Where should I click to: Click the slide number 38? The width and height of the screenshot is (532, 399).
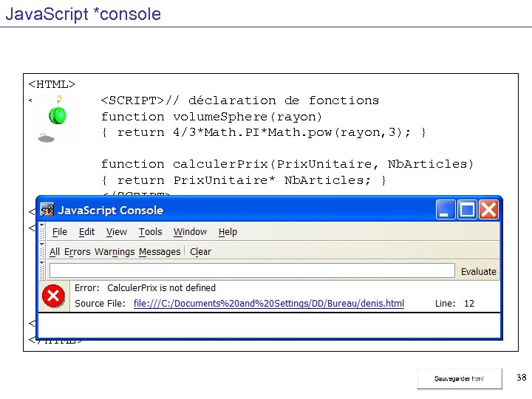coord(522,378)
